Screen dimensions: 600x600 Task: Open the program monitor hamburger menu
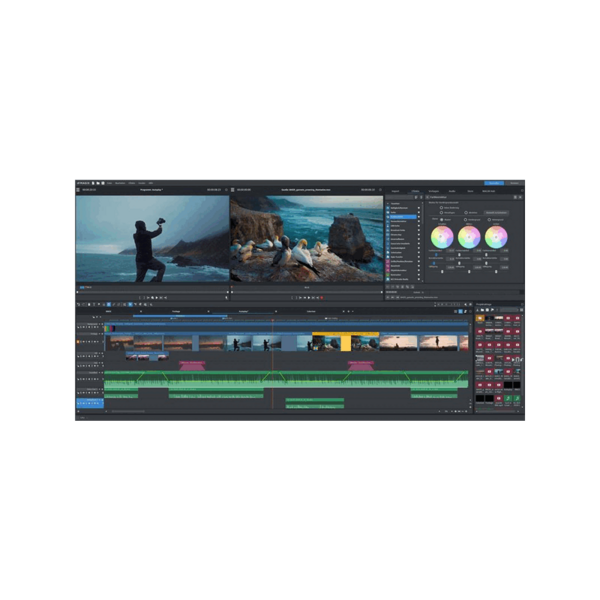tap(78, 189)
